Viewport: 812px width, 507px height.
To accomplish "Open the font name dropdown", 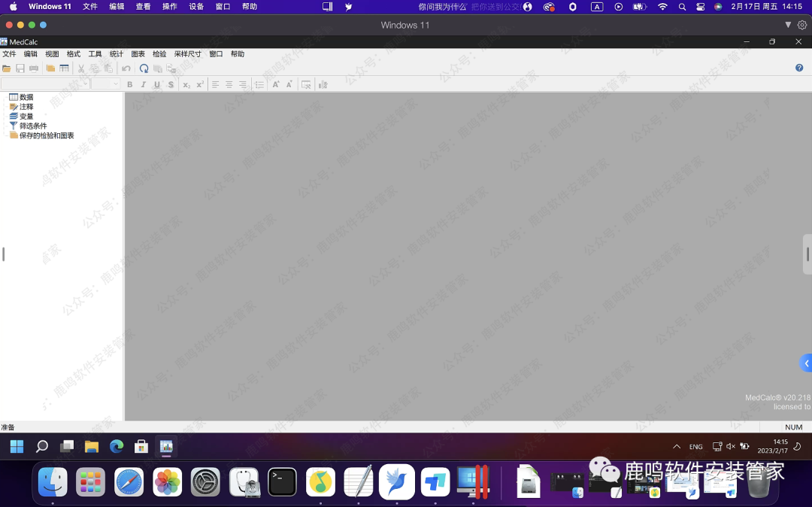I will click(45, 84).
